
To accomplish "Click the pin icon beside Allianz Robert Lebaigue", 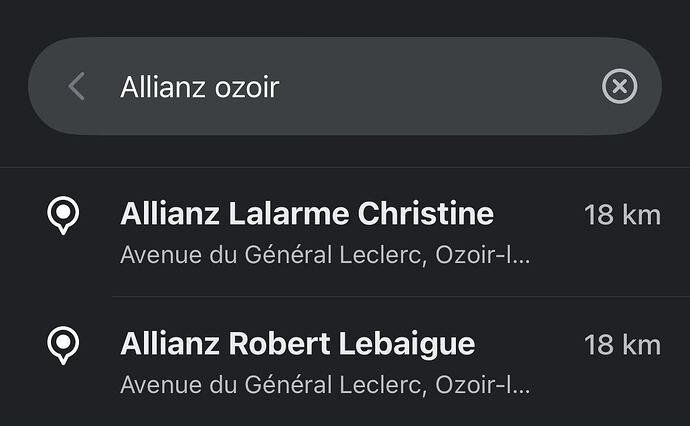I will (x=64, y=345).
